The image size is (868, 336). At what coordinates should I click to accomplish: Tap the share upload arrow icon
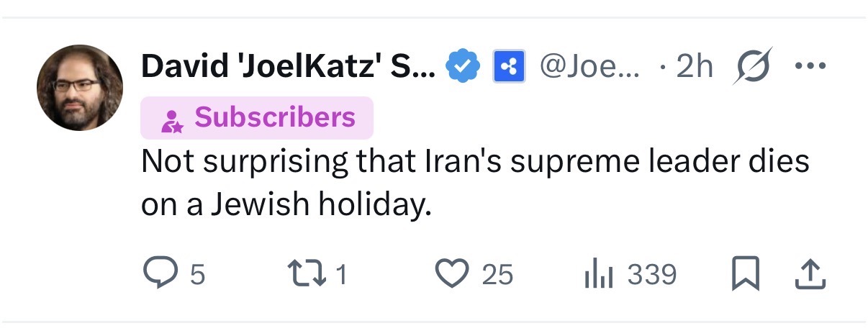pyautogui.click(x=809, y=274)
